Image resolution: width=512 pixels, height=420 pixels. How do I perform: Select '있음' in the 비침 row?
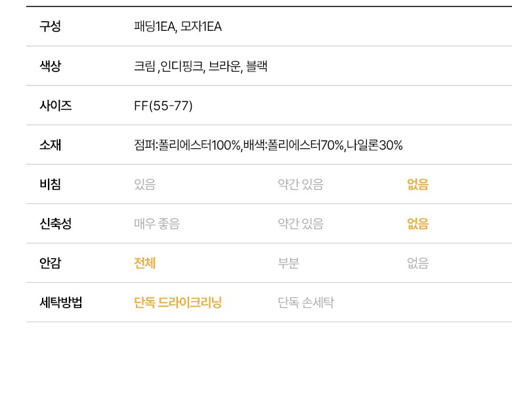pos(144,184)
